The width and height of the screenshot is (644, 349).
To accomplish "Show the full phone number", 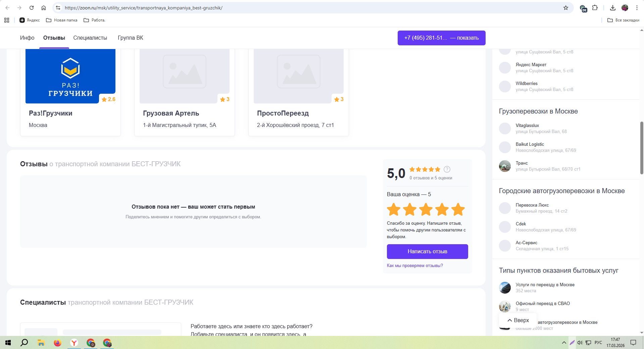I will coord(441,38).
